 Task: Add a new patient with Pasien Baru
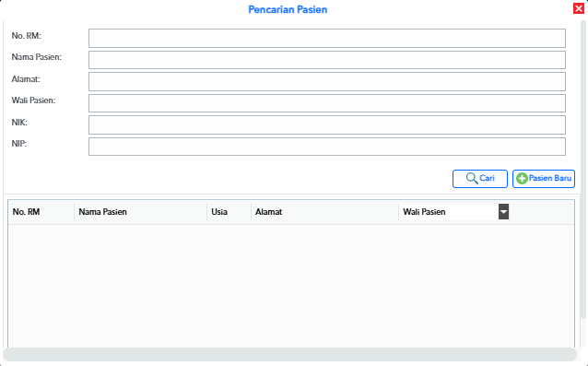544,179
